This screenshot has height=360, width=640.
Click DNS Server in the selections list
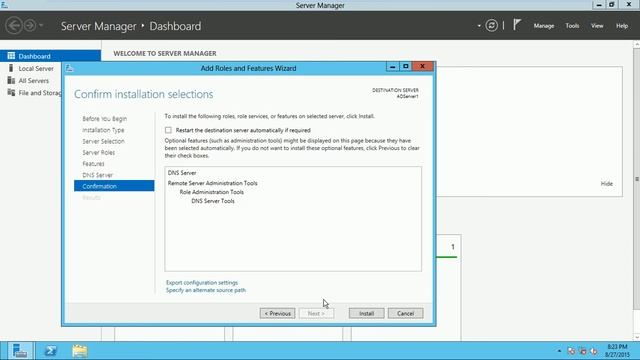click(182, 173)
